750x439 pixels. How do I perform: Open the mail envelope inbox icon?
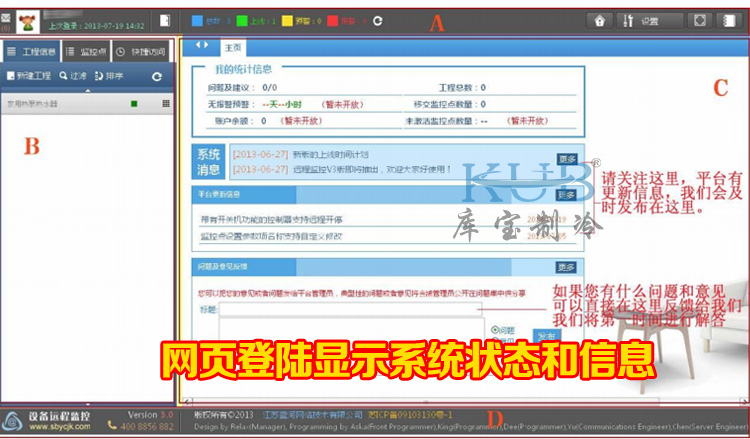[x=5, y=18]
